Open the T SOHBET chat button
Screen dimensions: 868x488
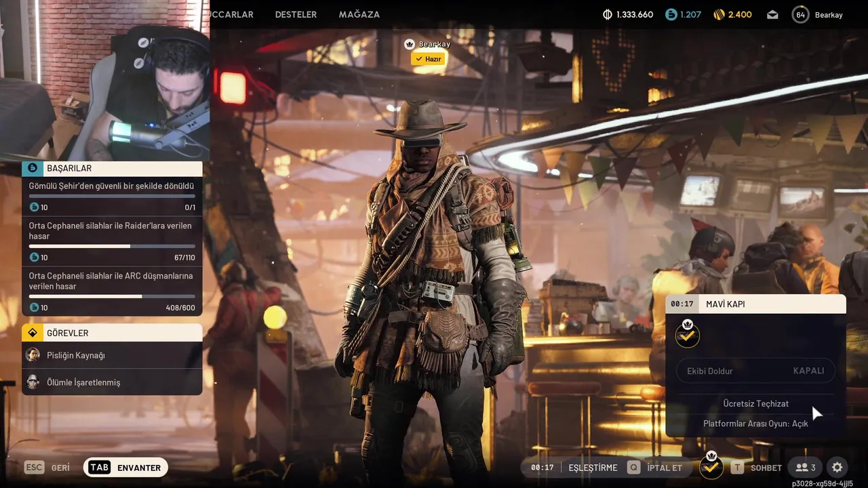click(755, 468)
